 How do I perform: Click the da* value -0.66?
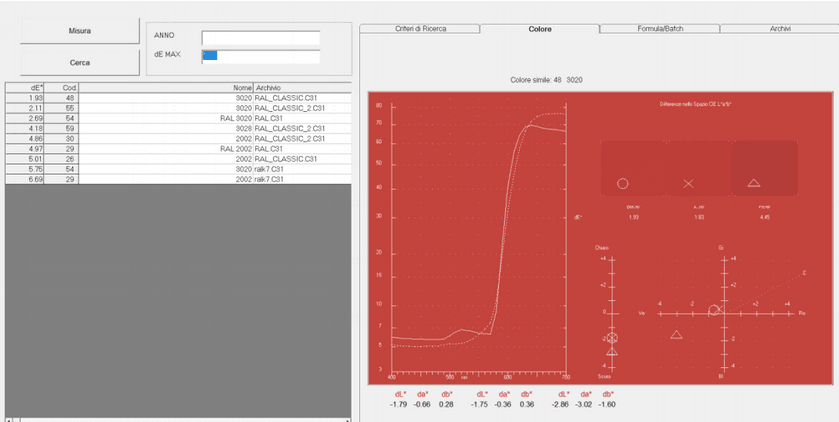pos(423,404)
